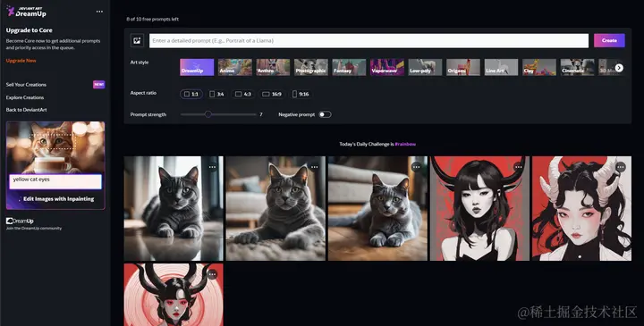
Task: Open the sidebar three-dots menu beside DreamUp logo
Action: (99, 12)
